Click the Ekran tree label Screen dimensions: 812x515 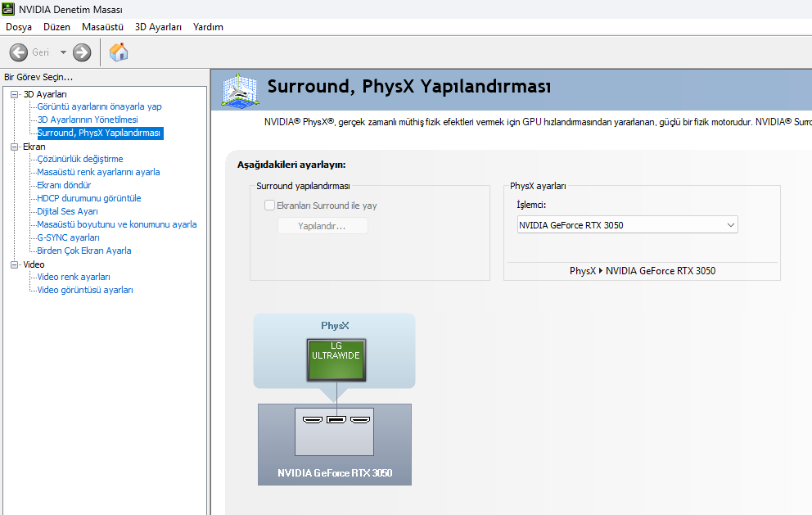point(34,147)
